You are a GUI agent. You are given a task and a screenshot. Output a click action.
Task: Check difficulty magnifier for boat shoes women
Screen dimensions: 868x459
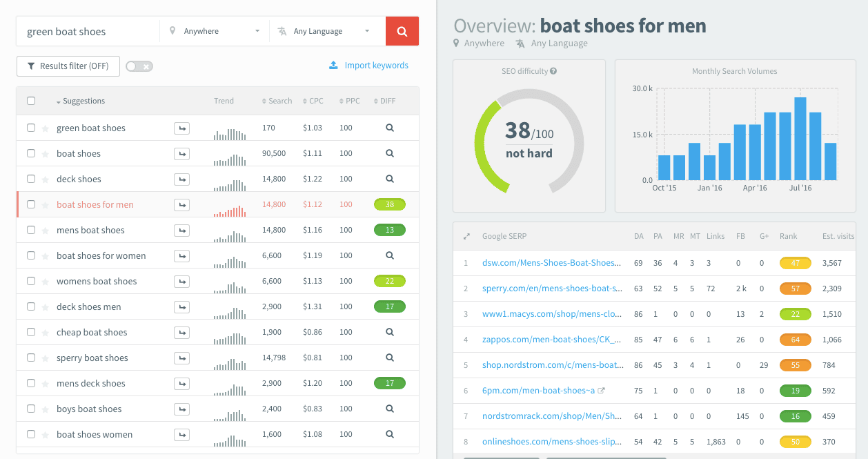390,434
